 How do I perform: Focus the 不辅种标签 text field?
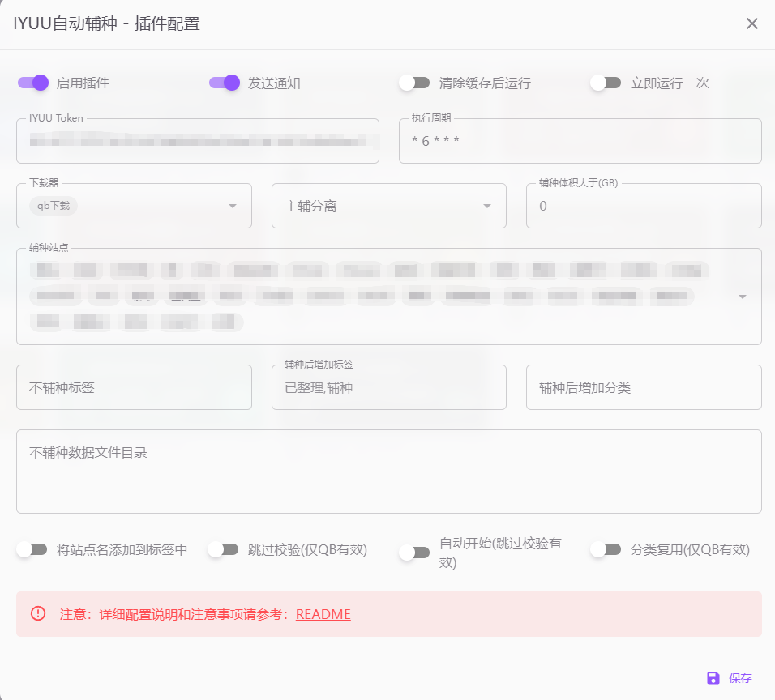134,387
